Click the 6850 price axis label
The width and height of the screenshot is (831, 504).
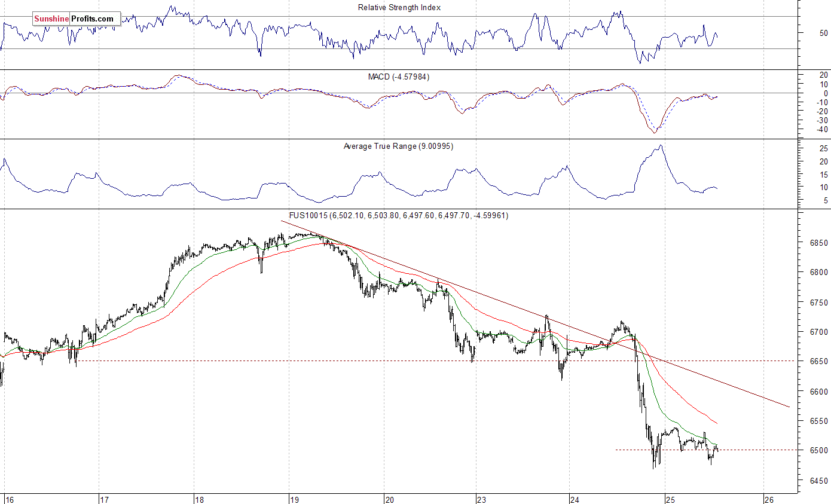click(x=818, y=243)
